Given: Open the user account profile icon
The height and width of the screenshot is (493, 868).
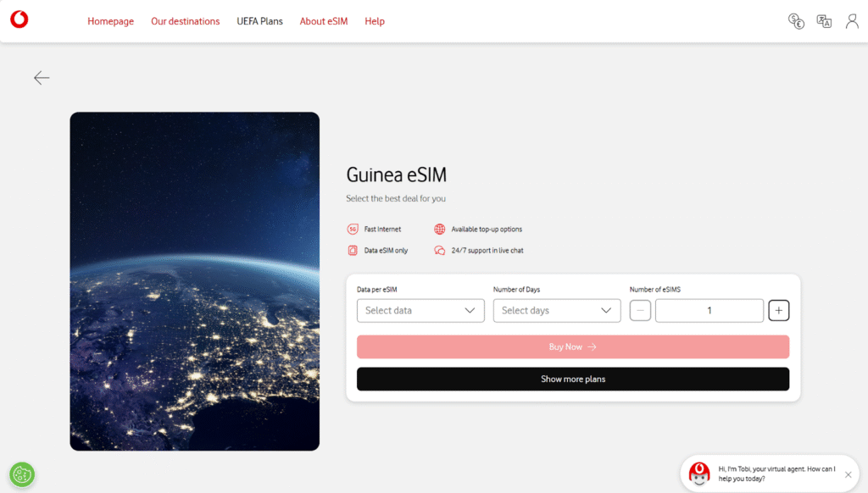Looking at the screenshot, I should pyautogui.click(x=852, y=21).
